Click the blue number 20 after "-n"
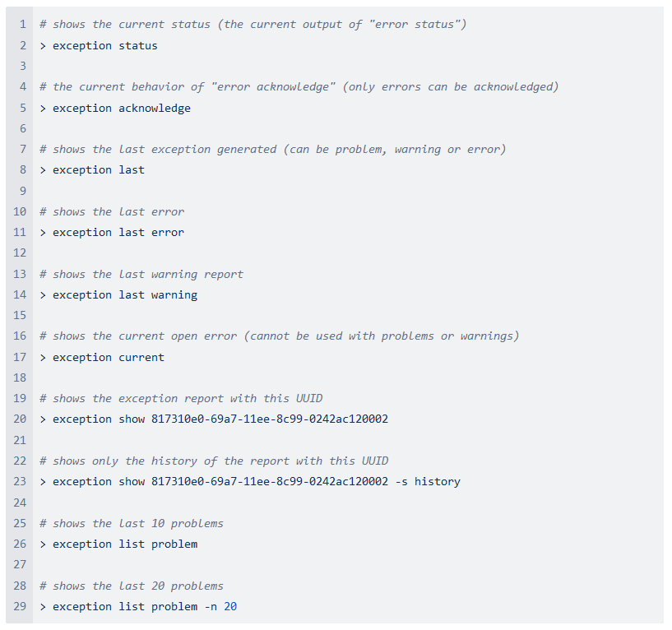Screen dimensions: 672x630 click(x=230, y=607)
